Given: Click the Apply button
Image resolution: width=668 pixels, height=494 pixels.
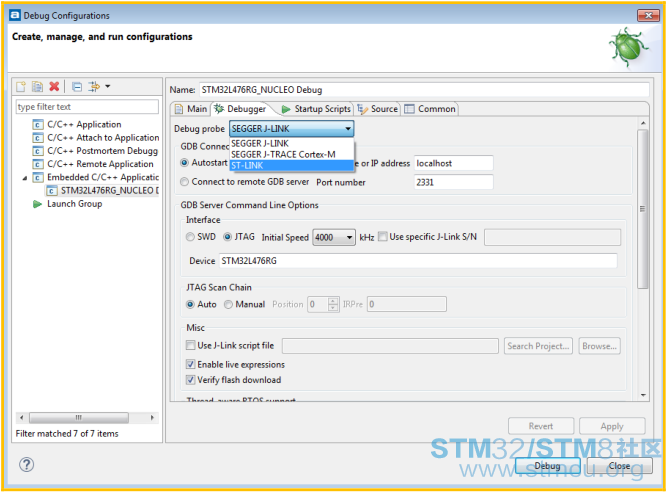Looking at the screenshot, I should [x=612, y=426].
